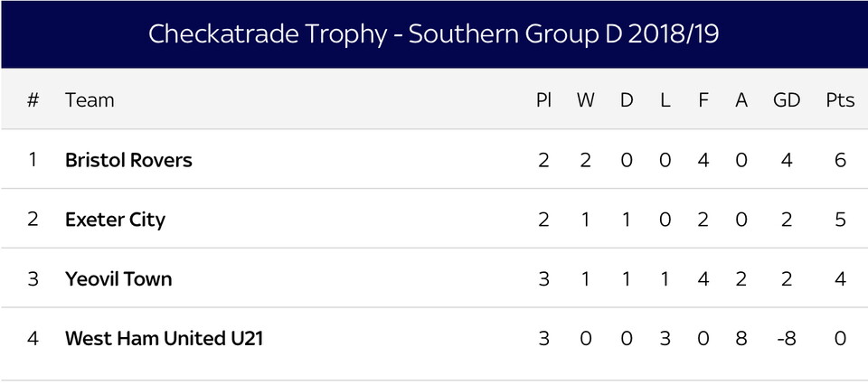Screen dimensions: 868x385
Task: Click the Pl column header
Action: pos(543,99)
